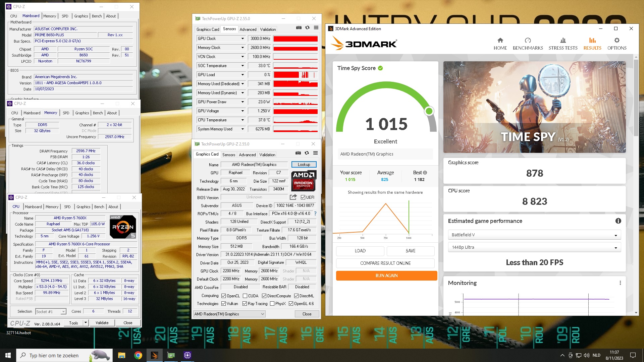Open the 3DMark BENCHMARKS icon
This screenshot has height=362, width=644.
[x=528, y=41]
